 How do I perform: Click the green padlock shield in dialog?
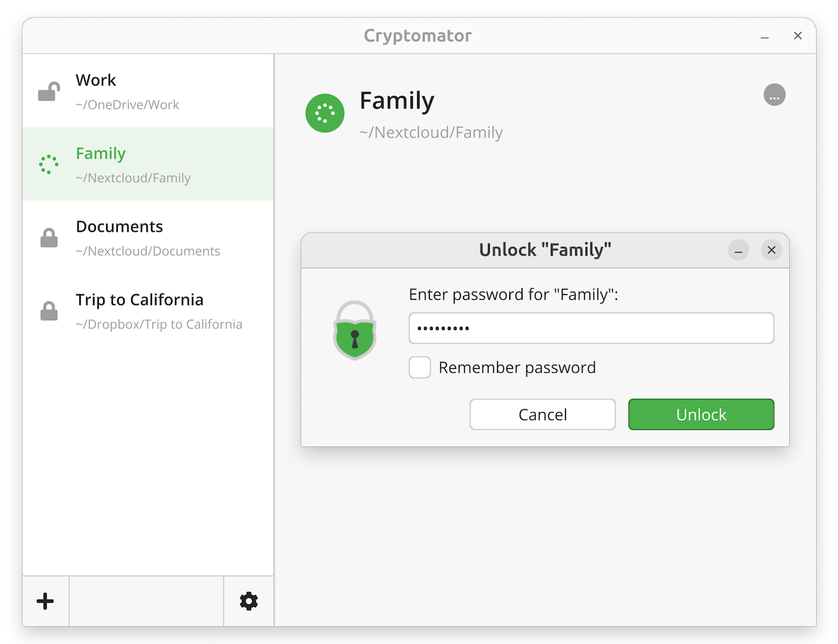coord(354,330)
